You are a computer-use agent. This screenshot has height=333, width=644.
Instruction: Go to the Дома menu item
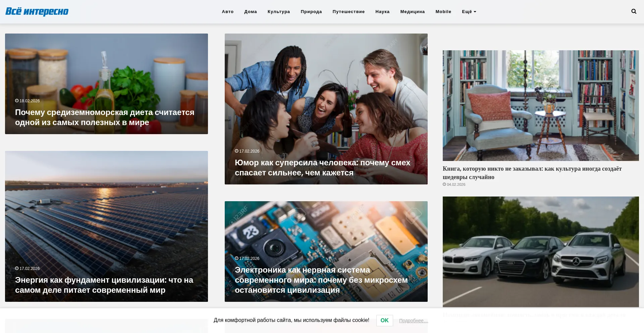251,12
